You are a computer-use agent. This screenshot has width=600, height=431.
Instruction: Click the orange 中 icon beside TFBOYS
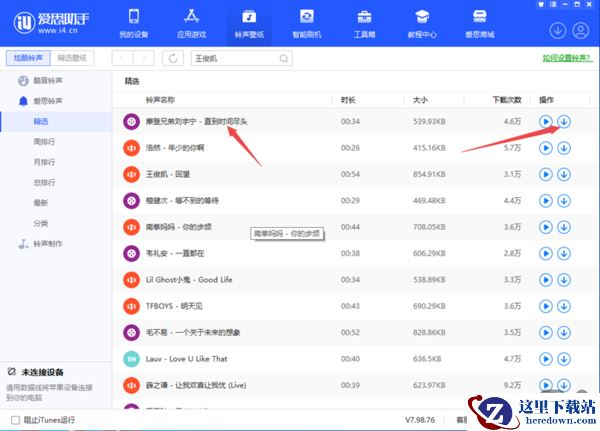tap(131, 306)
